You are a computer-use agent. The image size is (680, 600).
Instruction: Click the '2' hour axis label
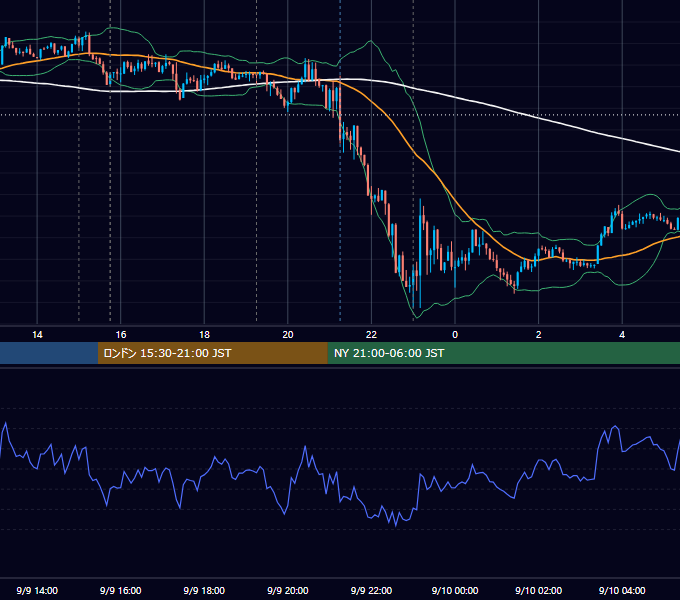[539, 335]
